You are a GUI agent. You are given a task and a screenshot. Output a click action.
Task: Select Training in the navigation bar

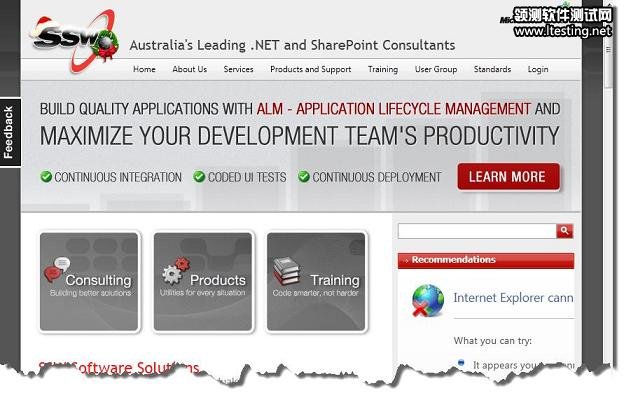[382, 70]
